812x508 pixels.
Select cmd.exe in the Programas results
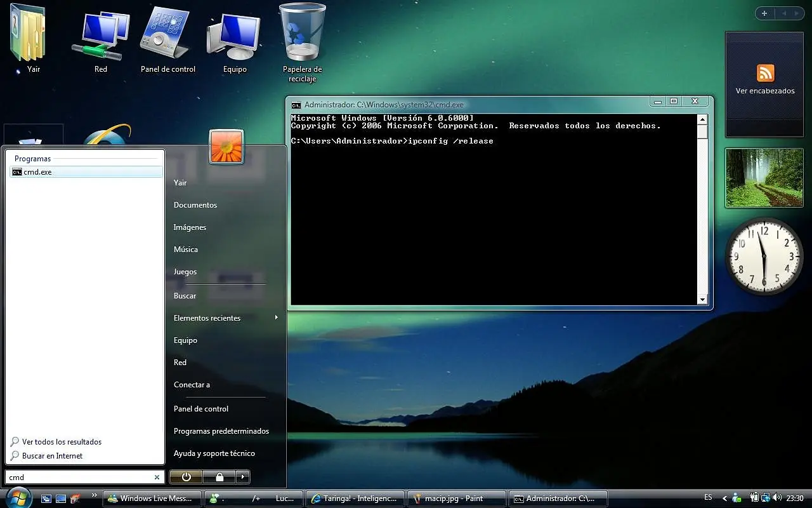pyautogui.click(x=37, y=172)
